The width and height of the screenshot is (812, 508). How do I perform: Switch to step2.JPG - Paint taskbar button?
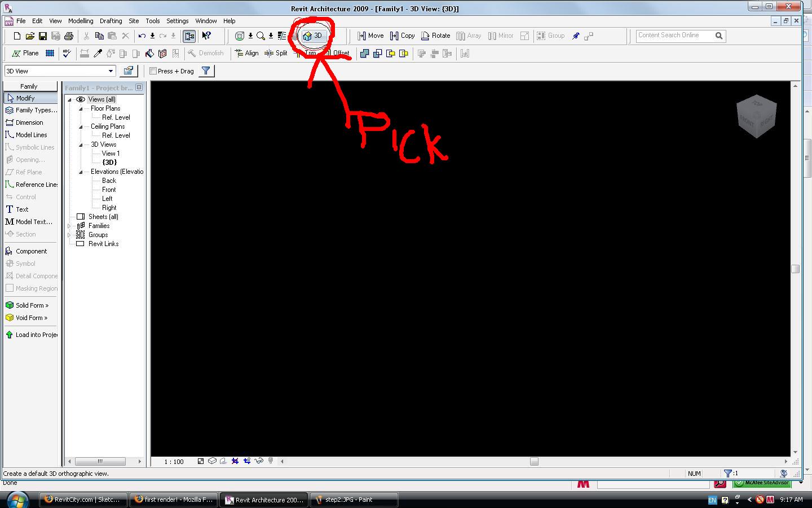[x=354, y=500]
